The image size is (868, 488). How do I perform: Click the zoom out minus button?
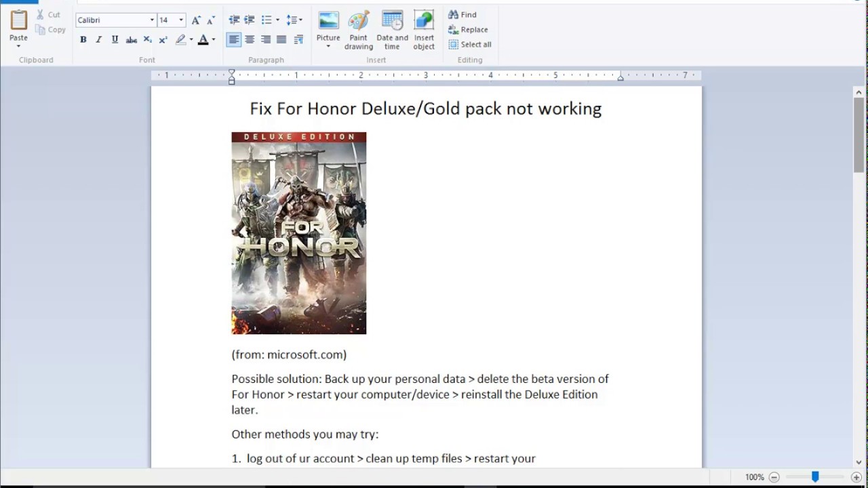tap(774, 477)
